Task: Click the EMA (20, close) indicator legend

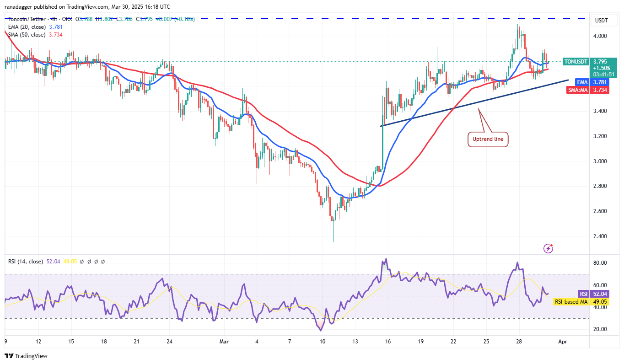Action: [x=27, y=27]
